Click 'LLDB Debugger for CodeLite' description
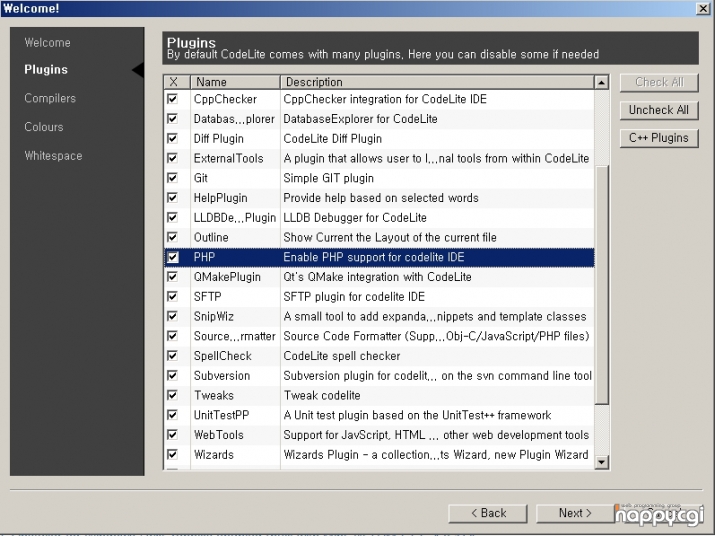This screenshot has width=715, height=536. (355, 218)
